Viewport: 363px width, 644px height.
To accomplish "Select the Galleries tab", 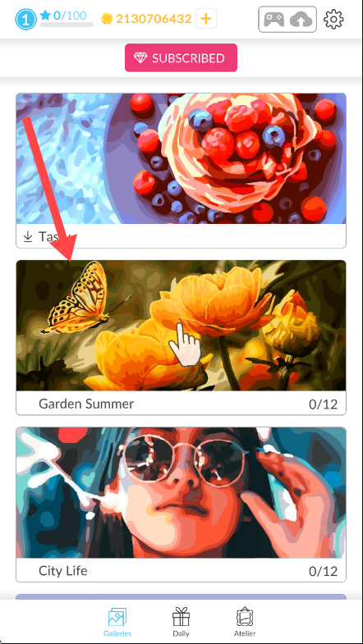I will coord(117,622).
